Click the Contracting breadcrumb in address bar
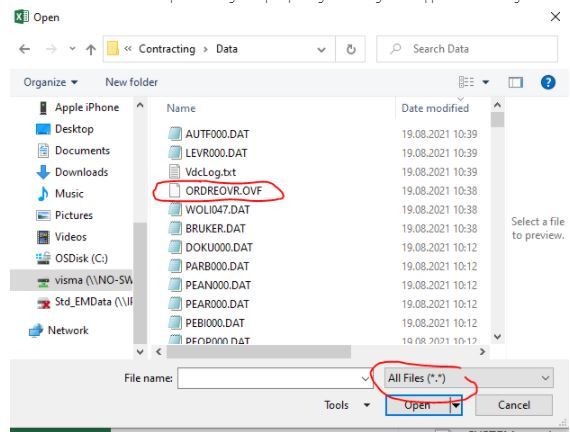570x432 pixels. pos(167,49)
